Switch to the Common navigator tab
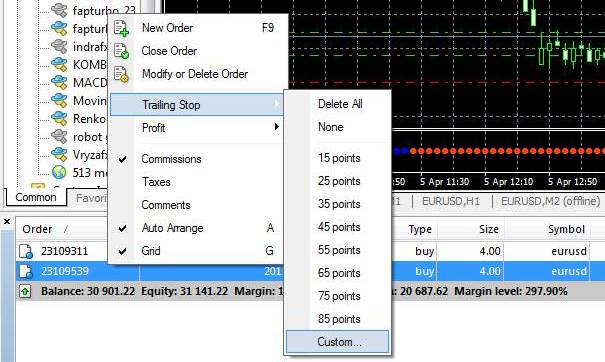605x362 pixels. pyautogui.click(x=36, y=197)
